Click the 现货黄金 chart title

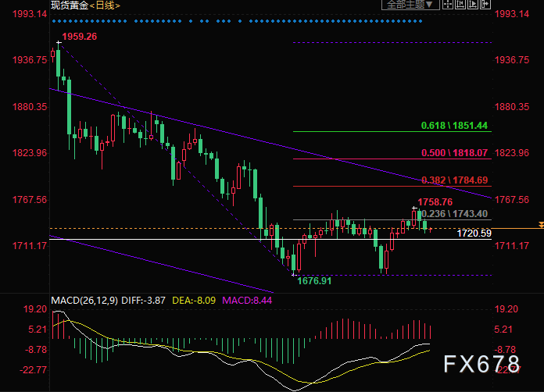(70, 5)
